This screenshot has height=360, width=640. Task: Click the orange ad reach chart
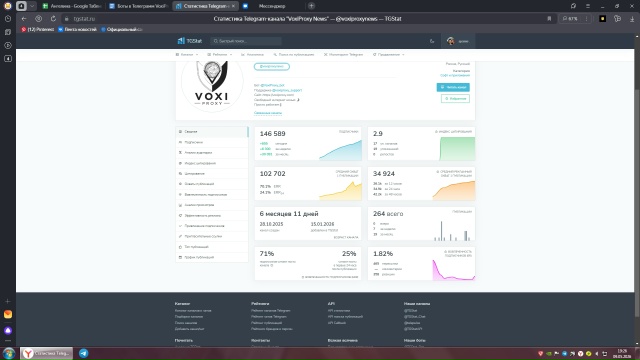(x=453, y=190)
